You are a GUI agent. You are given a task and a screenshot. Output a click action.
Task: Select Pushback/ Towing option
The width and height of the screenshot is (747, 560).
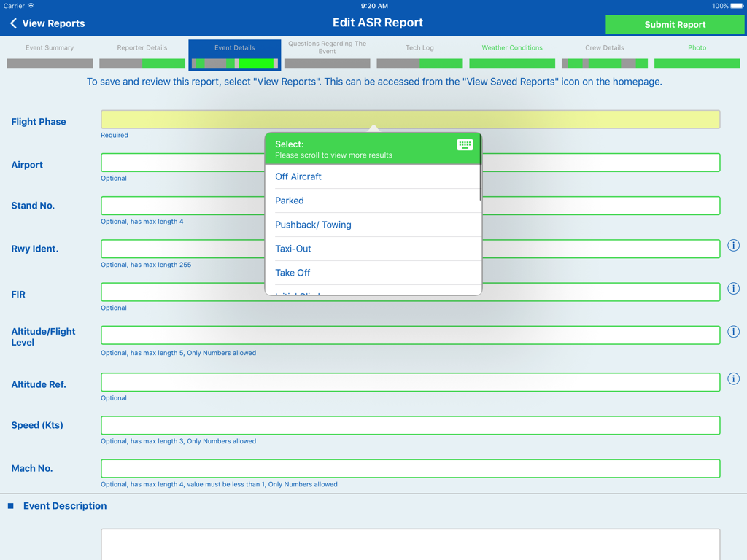tap(373, 225)
